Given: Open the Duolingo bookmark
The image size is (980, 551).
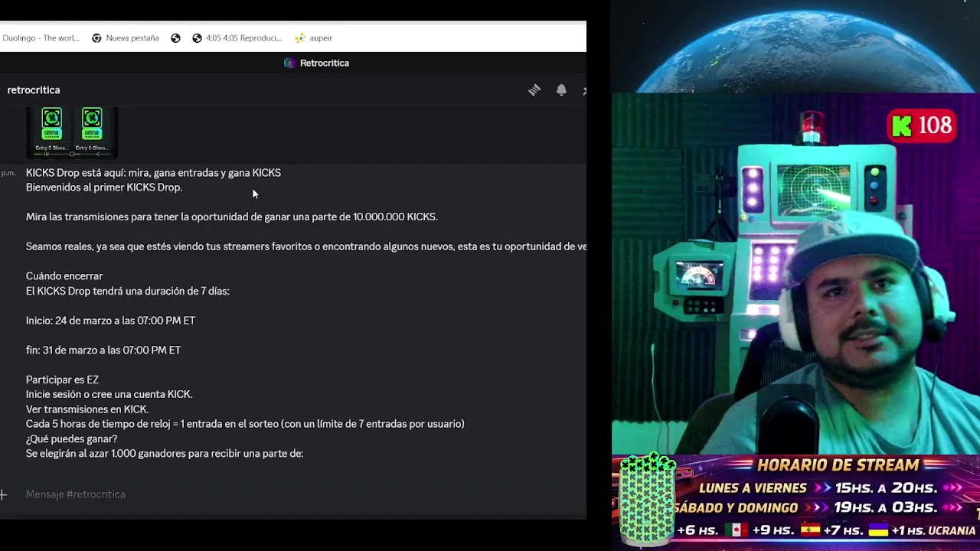Looking at the screenshot, I should click(40, 37).
